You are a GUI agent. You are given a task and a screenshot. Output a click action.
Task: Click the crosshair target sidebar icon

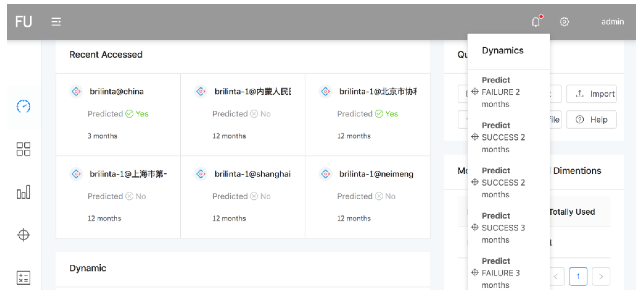tap(24, 235)
